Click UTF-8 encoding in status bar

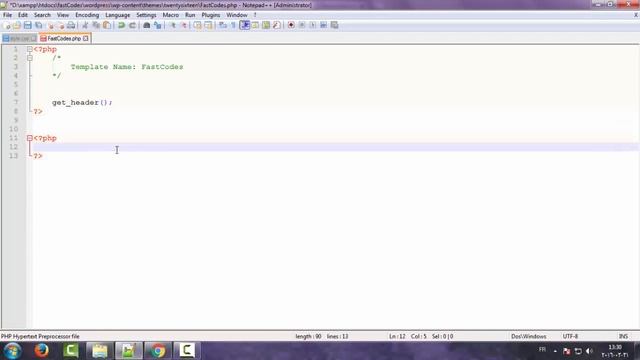coord(570,336)
